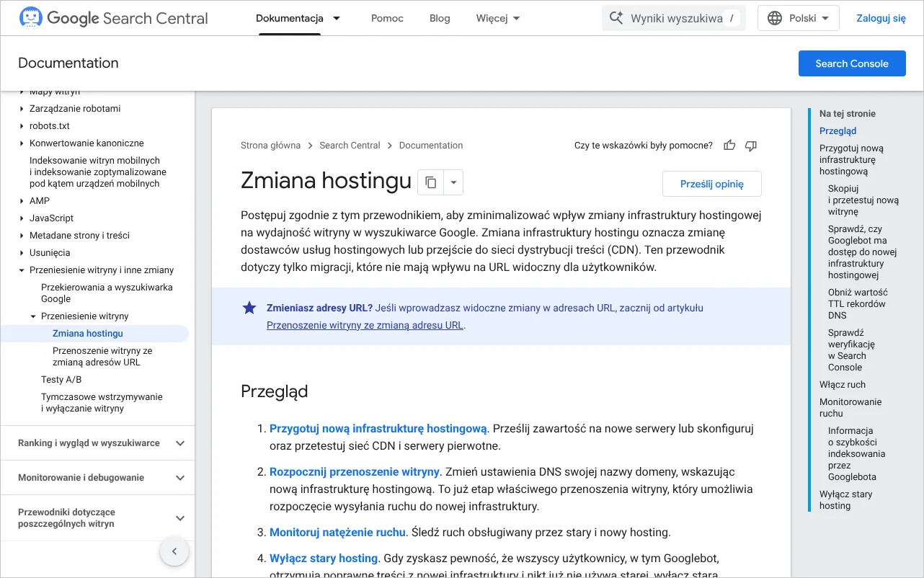Jump to Obniż wartość TTL rekordów DNS
Screen dimensions: 924x578
(x=858, y=304)
